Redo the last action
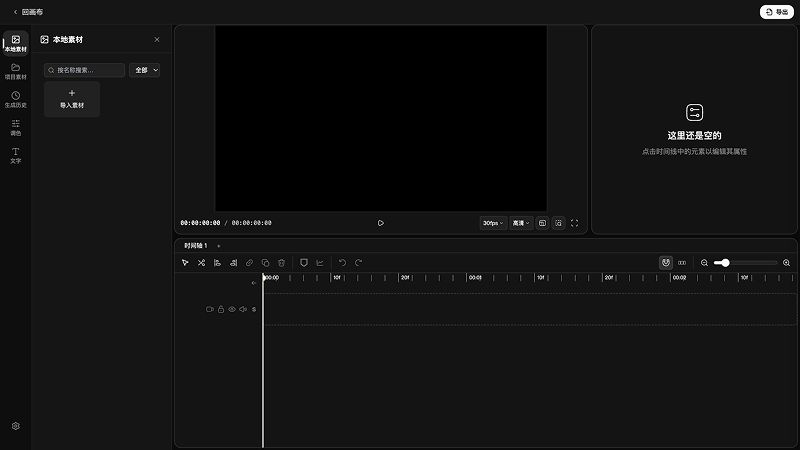800x450 pixels. pyautogui.click(x=358, y=263)
